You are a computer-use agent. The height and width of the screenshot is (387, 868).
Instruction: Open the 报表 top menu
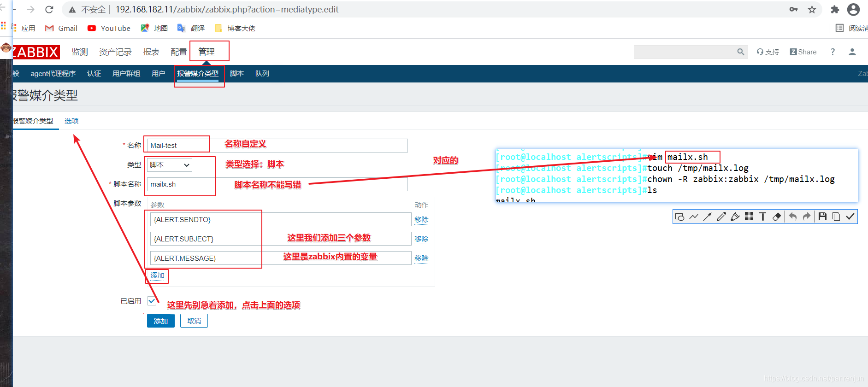(151, 52)
